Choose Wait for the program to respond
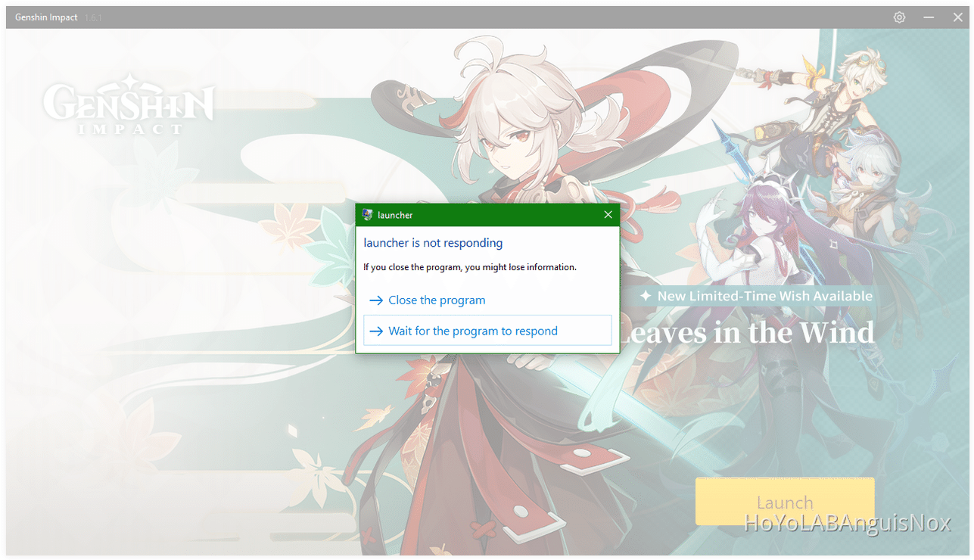 point(473,330)
